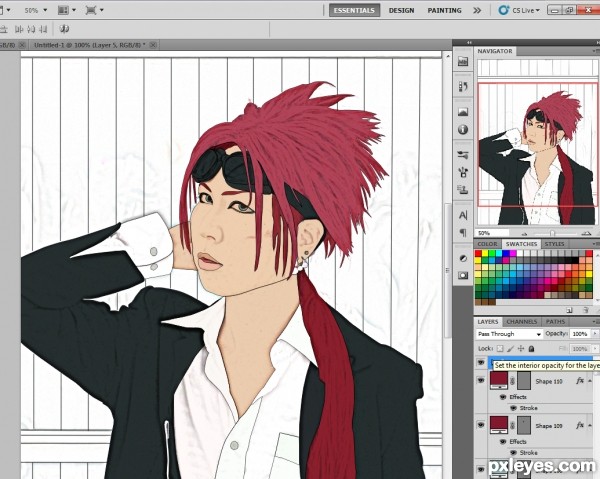Hide the Shape 109 layer
The width and height of the screenshot is (600, 479).
click(481, 425)
